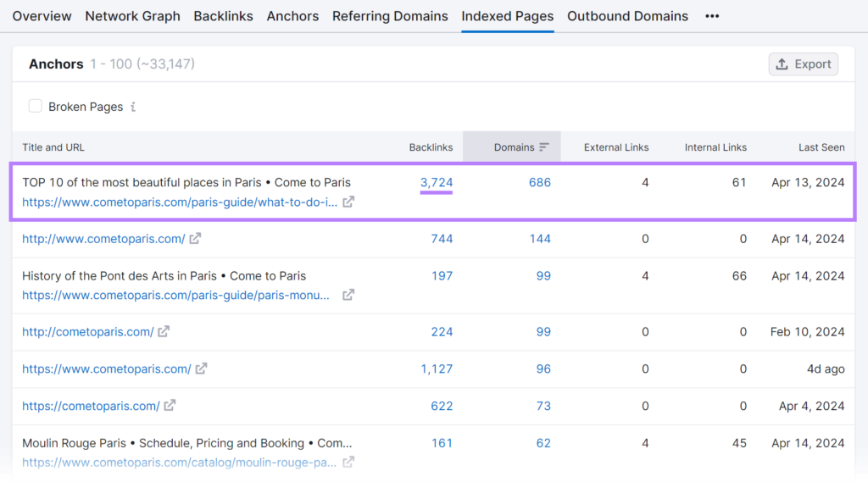This screenshot has width=868, height=482.
Task: Open the what-to-do-i cometoparis URL link
Action: [180, 202]
